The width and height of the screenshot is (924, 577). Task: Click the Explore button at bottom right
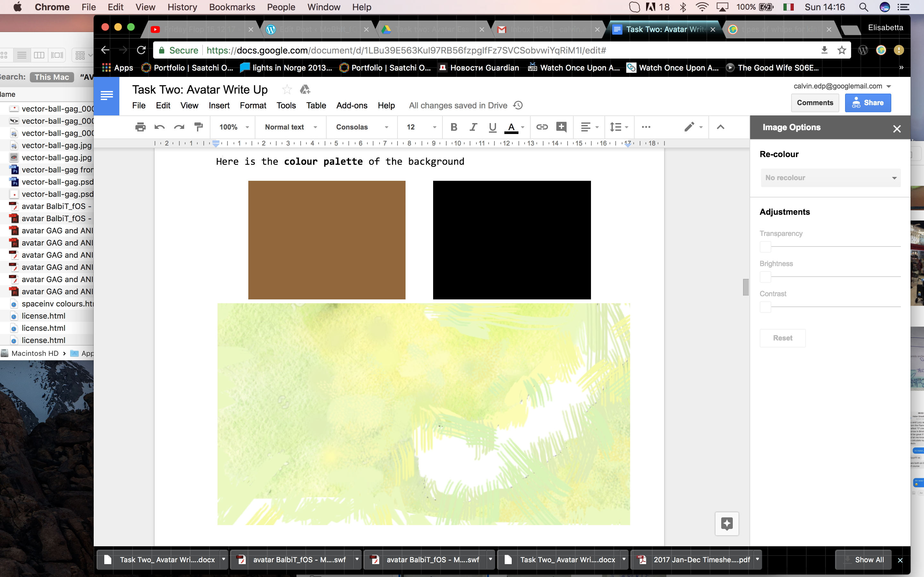(726, 523)
